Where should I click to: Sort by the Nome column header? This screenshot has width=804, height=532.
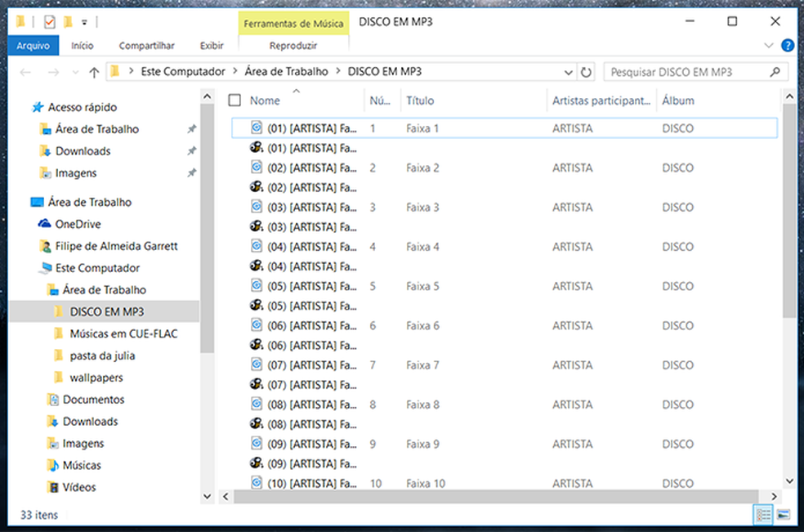tap(265, 101)
